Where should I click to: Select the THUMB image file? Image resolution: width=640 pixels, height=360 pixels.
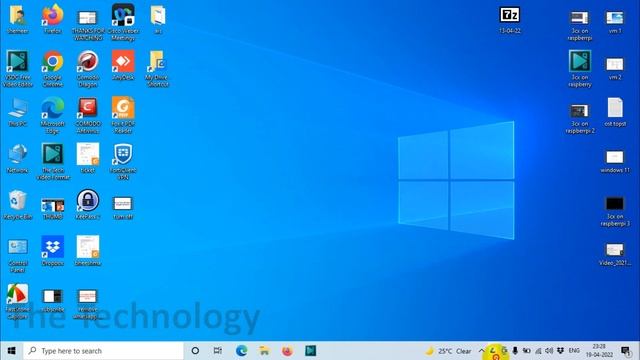53,208
